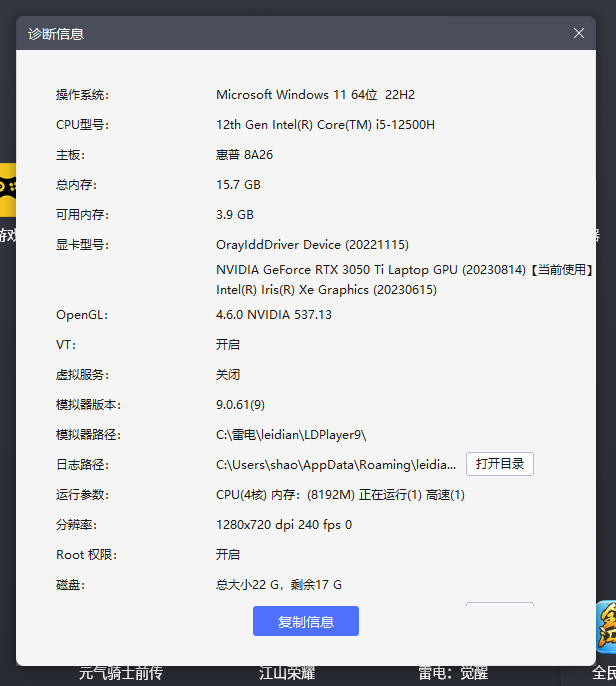
Task: Click the 日志路径 label
Action: [82, 465]
